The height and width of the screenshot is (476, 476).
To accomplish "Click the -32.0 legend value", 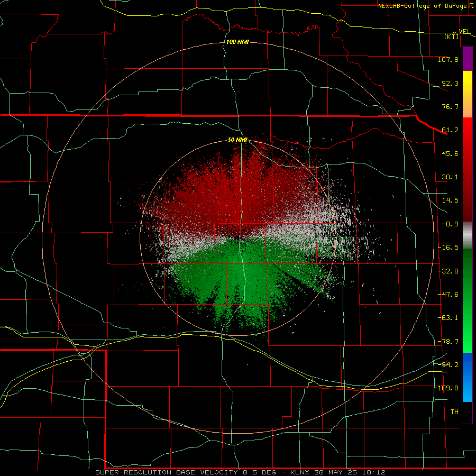I will click(448, 271).
